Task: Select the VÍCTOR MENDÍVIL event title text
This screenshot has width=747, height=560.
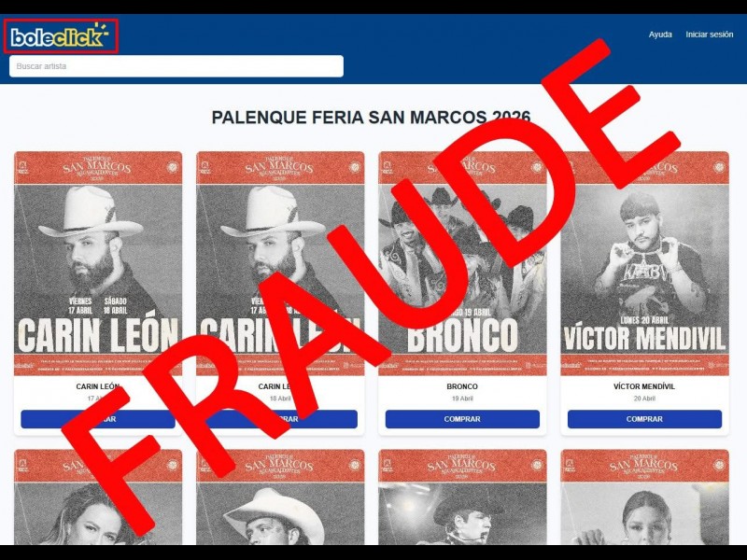Action: coord(644,386)
